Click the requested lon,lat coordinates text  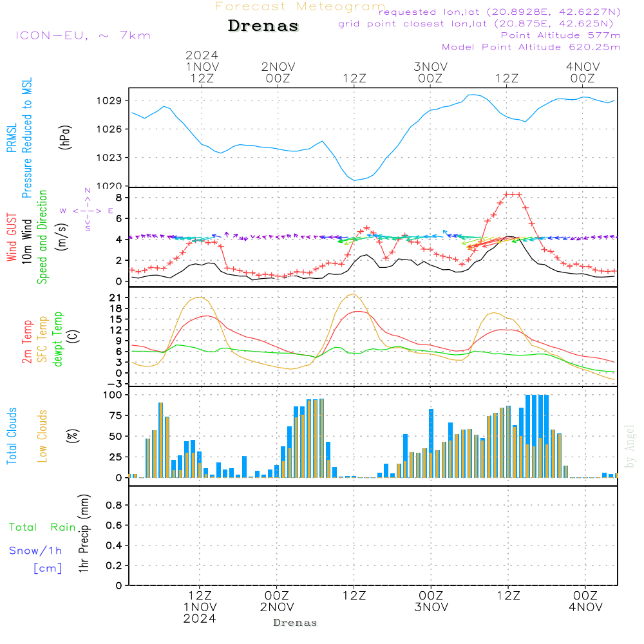pyautogui.click(x=500, y=12)
